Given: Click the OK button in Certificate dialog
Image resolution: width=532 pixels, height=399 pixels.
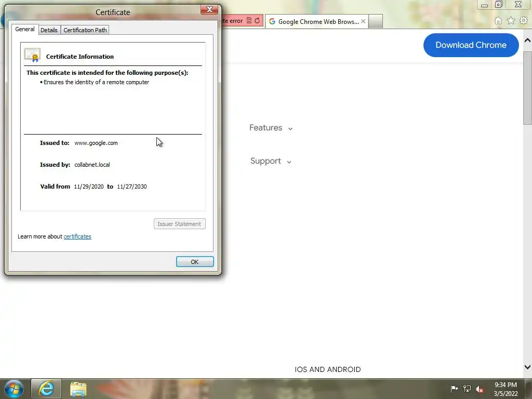Looking at the screenshot, I should click(x=195, y=262).
